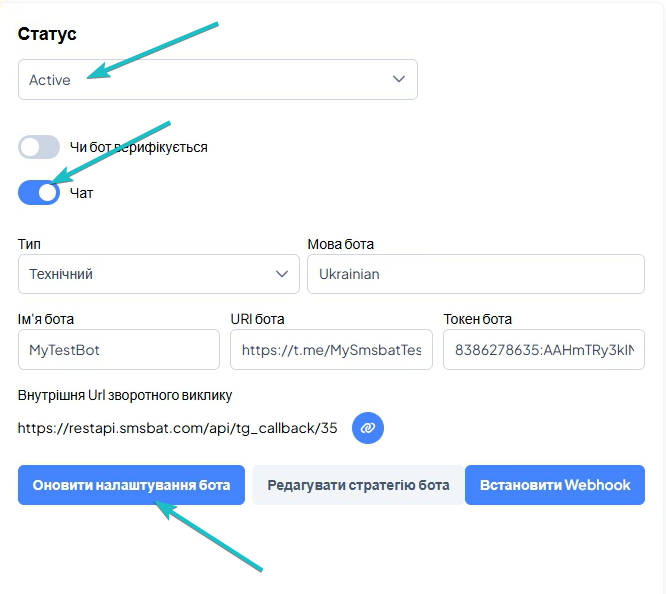Viewport: 666px width, 594px height.
Task: Turn off the Чат toggle
Action: click(39, 192)
